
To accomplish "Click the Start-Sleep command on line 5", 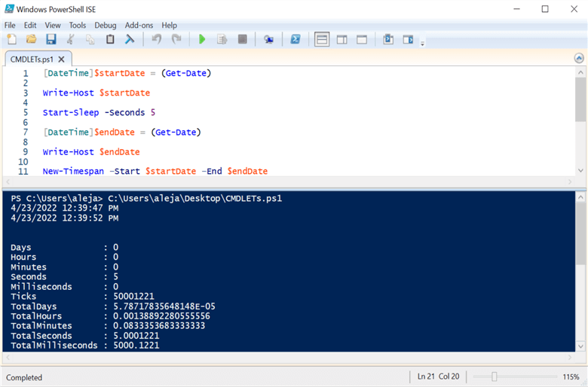I will [x=71, y=112].
